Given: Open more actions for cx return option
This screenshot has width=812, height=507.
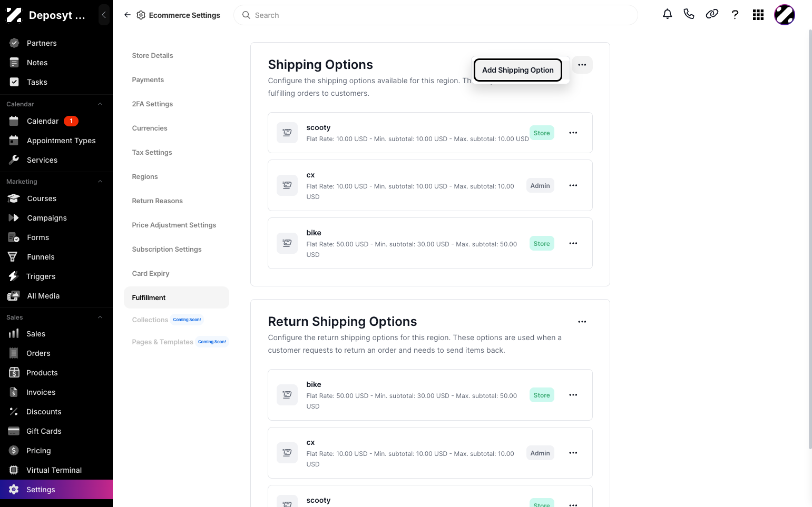Looking at the screenshot, I should tap(573, 453).
